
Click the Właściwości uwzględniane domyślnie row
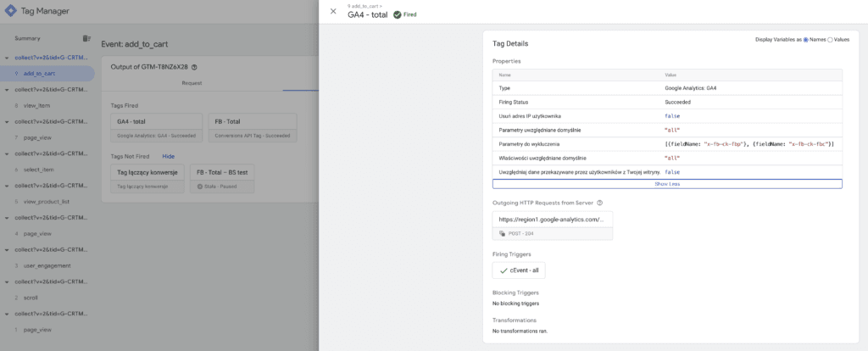tap(667, 159)
